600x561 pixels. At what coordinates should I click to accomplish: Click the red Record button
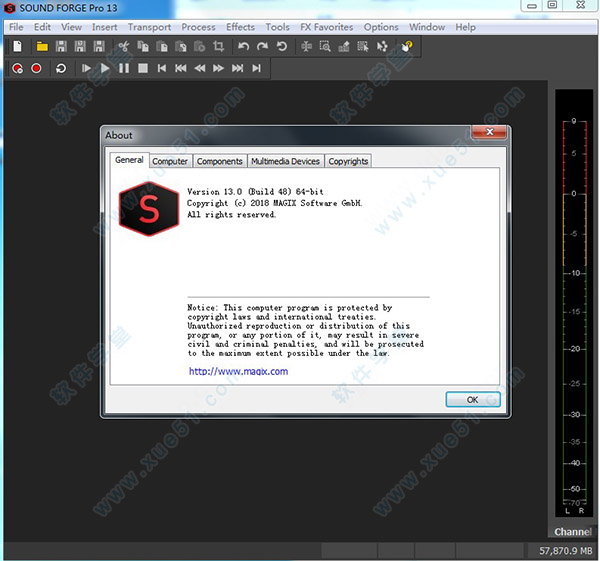[x=36, y=68]
